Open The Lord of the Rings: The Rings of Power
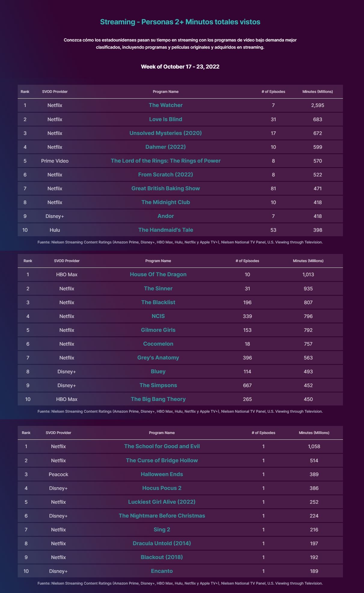 click(166, 161)
